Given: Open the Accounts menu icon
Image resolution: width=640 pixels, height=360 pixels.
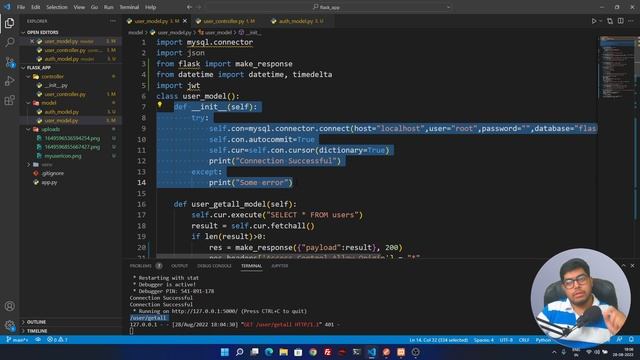Looking at the screenshot, I should (x=9, y=306).
